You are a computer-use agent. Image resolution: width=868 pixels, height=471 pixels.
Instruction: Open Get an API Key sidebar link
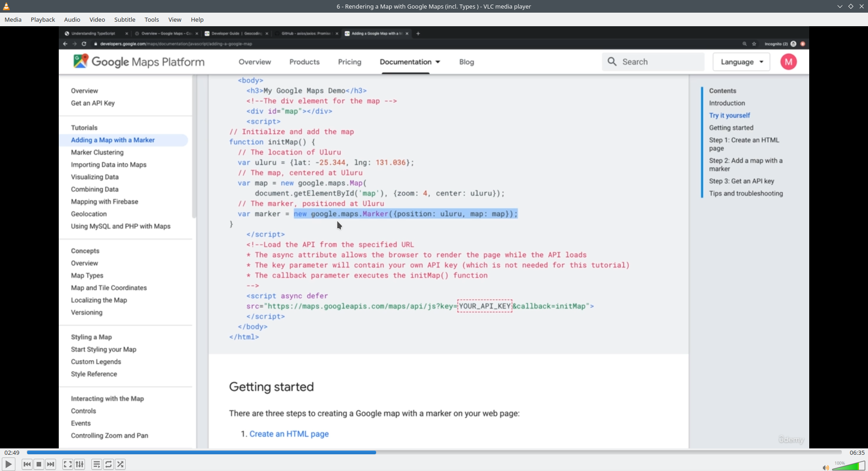coord(93,103)
